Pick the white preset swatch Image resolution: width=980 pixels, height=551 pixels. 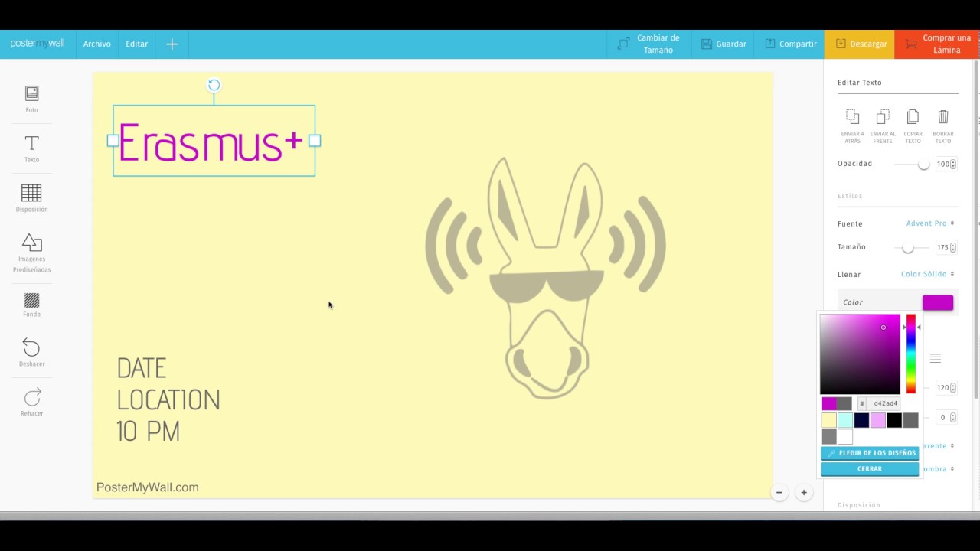(x=845, y=437)
